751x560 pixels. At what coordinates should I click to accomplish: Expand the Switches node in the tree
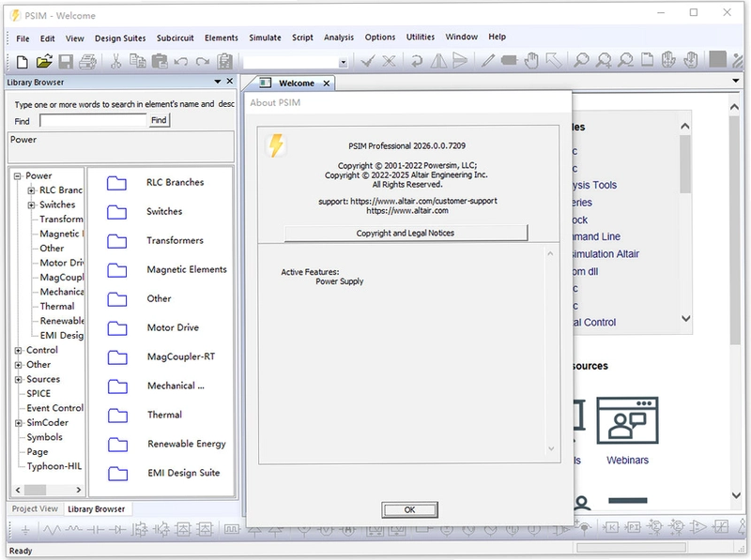[x=31, y=204]
